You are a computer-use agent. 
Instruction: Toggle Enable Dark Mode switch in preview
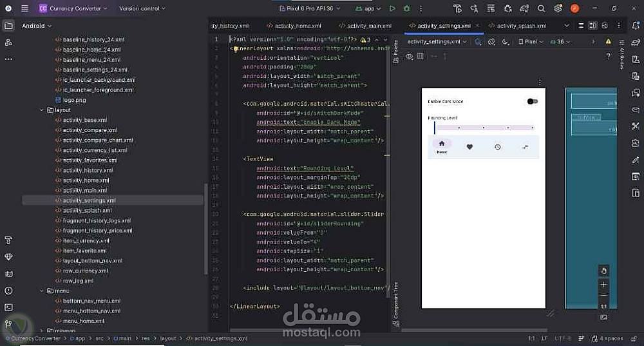pyautogui.click(x=533, y=102)
